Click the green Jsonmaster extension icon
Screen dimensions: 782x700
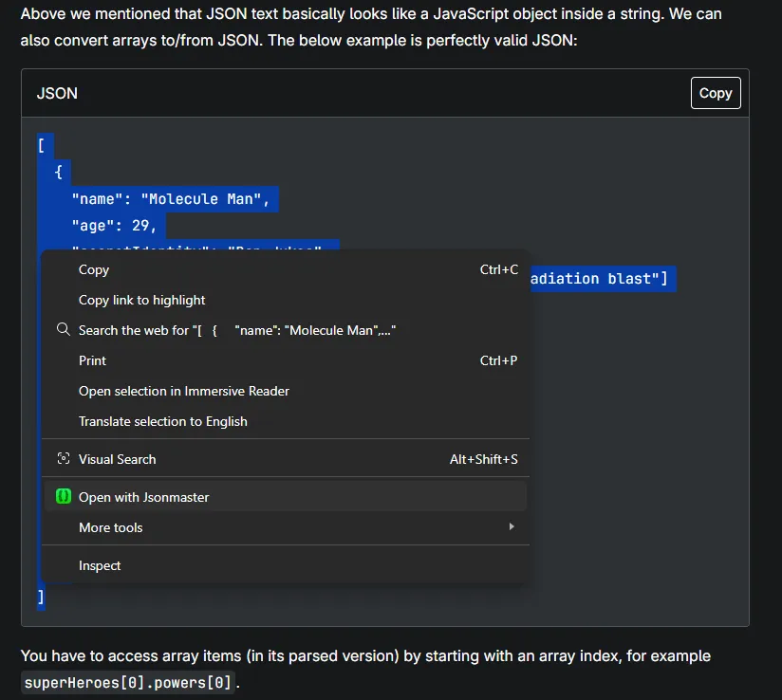(64, 497)
